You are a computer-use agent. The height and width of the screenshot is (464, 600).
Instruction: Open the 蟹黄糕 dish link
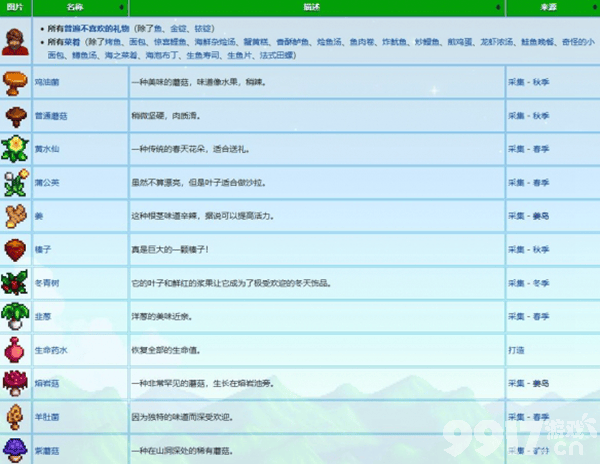[x=256, y=42]
